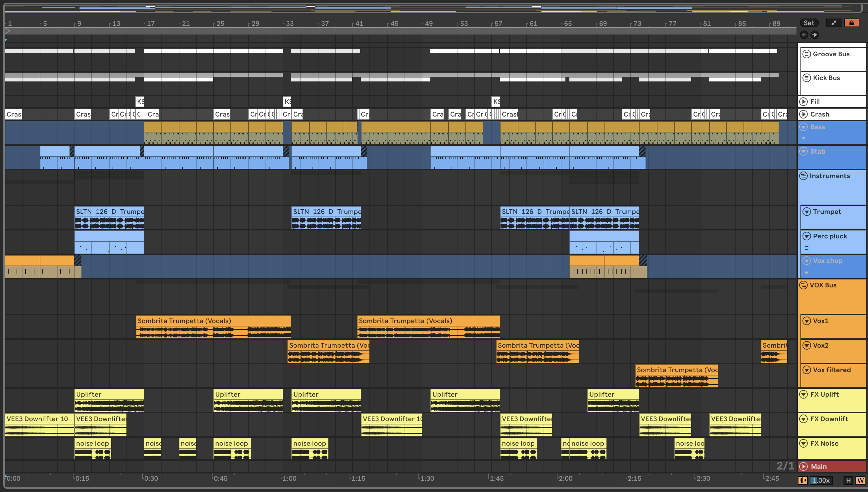The image size is (868, 492).
Task: Toggle the automation mode button with node icon
Action: click(x=834, y=23)
